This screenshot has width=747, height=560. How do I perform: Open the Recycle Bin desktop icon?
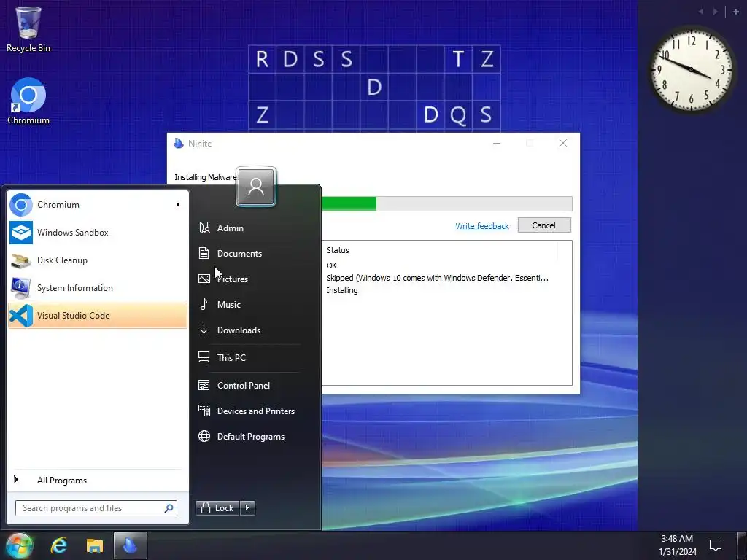coord(28,29)
